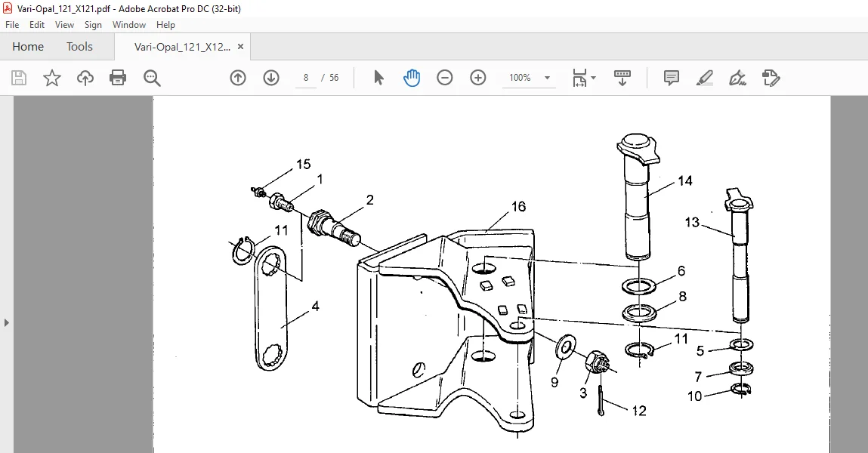Screen dimensions: 868x453
Task: Open the Find text magnifier tool
Action: coord(152,78)
